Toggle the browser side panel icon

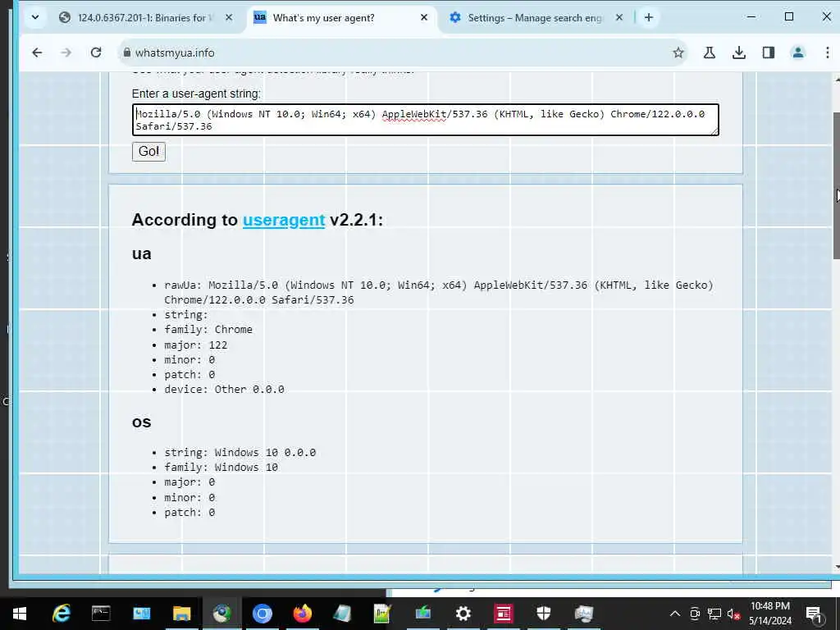coord(768,52)
